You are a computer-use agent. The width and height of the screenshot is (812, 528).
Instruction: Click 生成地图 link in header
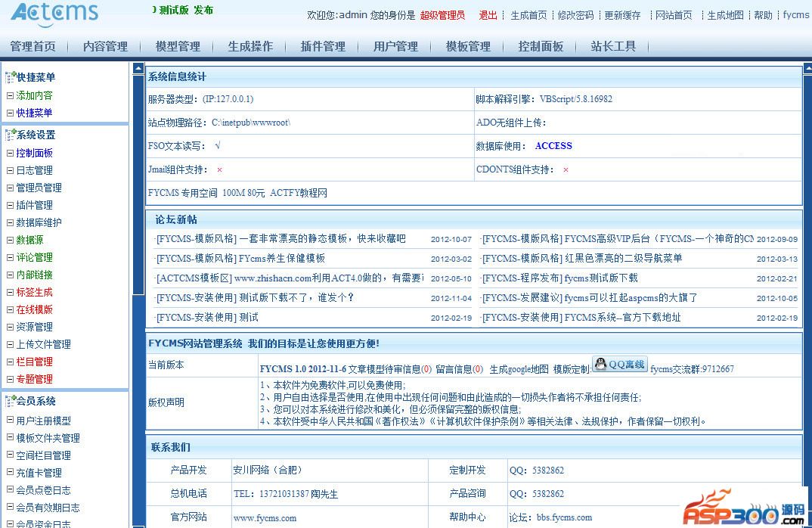coord(725,16)
